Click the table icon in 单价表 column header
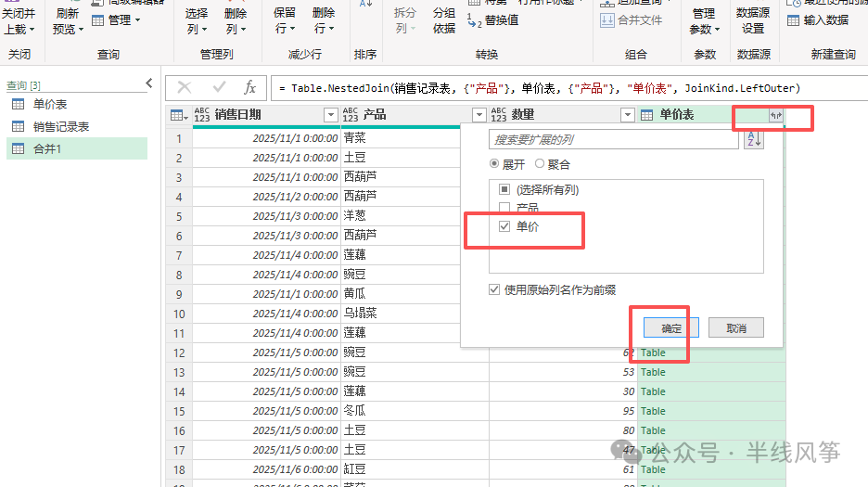Image resolution: width=868 pixels, height=487 pixels. [646, 115]
